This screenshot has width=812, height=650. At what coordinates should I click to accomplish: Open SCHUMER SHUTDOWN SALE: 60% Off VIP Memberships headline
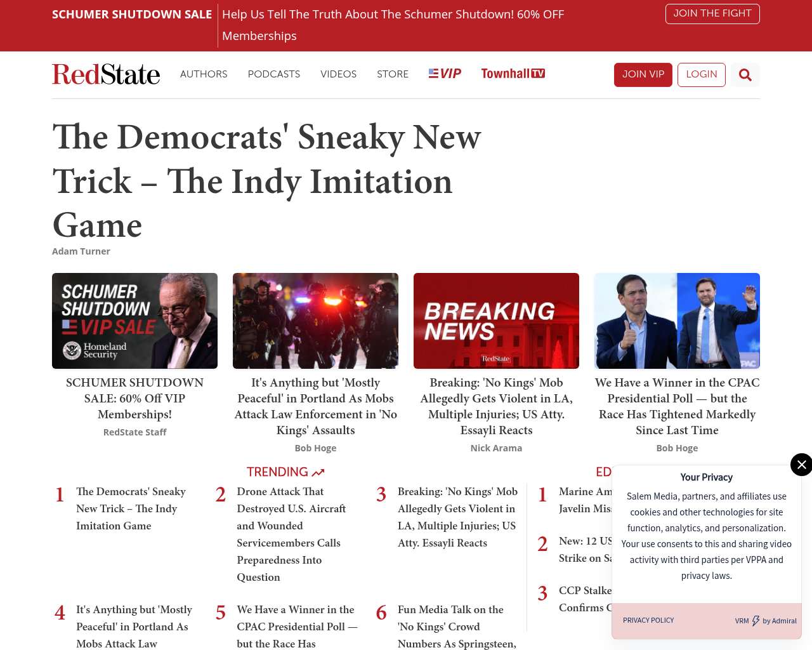pyautogui.click(x=134, y=399)
